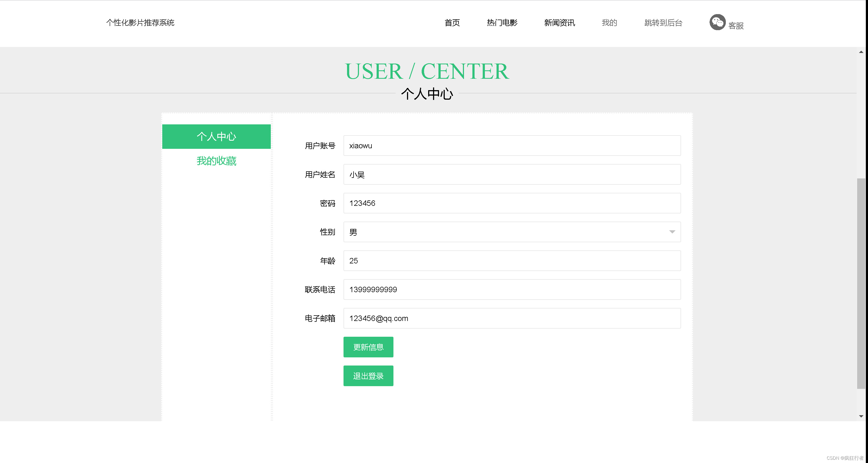The height and width of the screenshot is (463, 868).
Task: Select 个人中心 sidebar tab
Action: point(216,137)
